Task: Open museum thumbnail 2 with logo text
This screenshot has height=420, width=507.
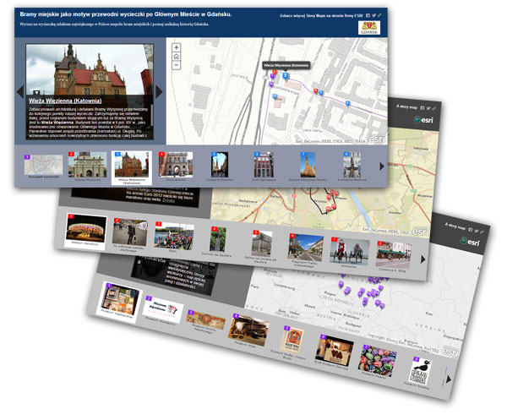Action: coord(163,308)
